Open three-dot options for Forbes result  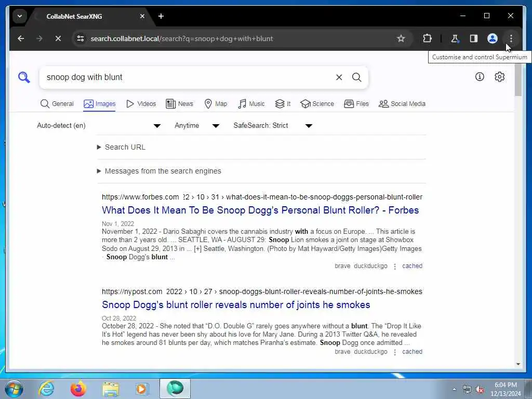tap(395, 267)
